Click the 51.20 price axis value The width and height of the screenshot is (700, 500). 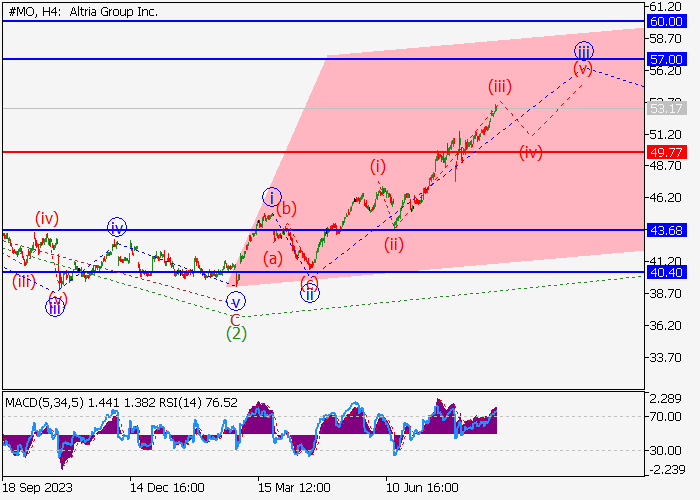pyautogui.click(x=665, y=134)
